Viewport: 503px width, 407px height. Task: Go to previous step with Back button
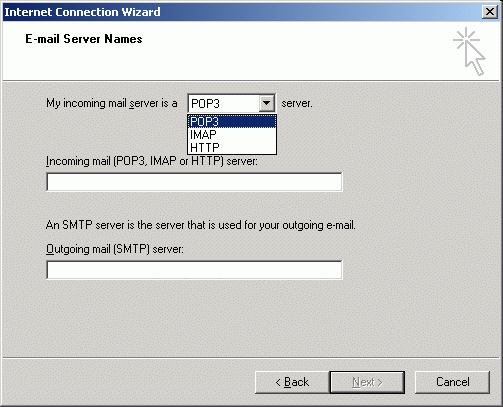click(x=292, y=382)
